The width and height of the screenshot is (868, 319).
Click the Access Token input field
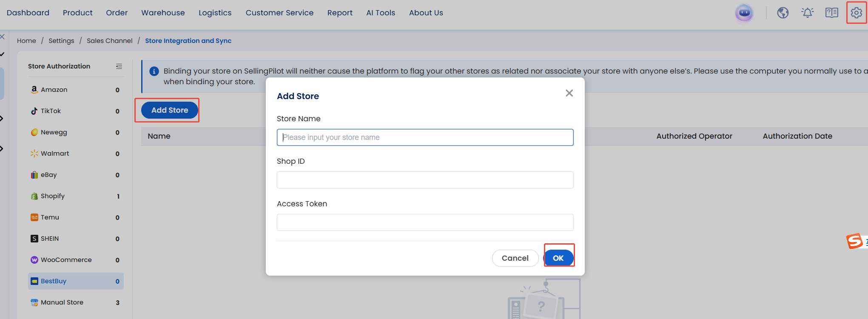tap(425, 222)
